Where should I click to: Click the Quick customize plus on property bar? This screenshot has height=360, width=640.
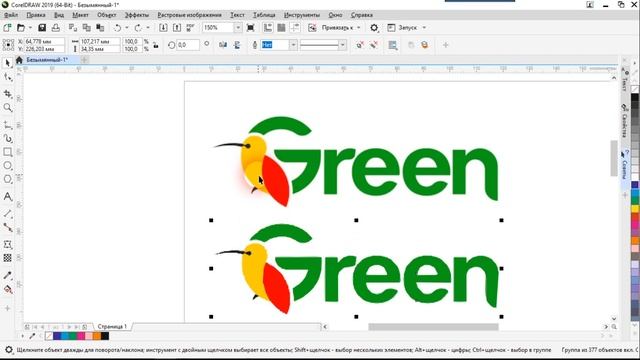[x=445, y=45]
